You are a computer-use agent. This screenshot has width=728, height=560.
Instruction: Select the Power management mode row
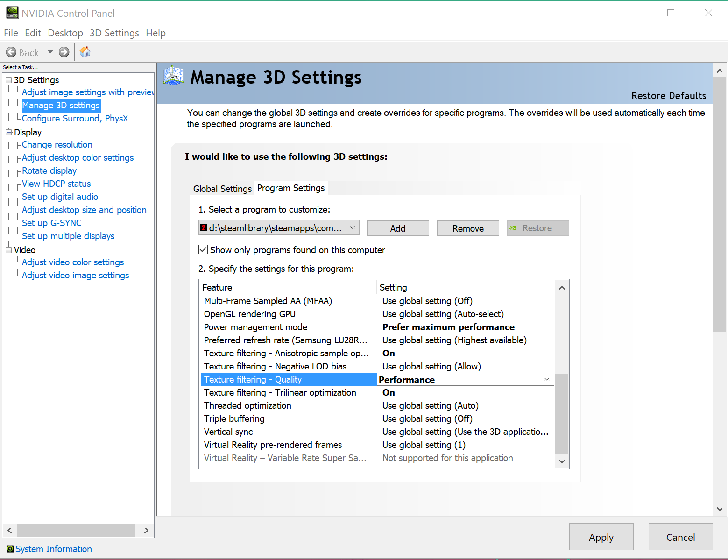click(377, 327)
